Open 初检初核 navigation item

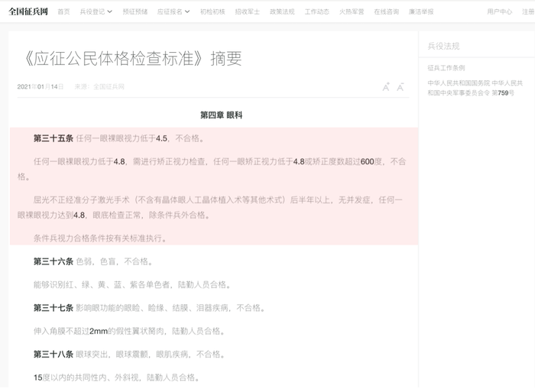[212, 11]
